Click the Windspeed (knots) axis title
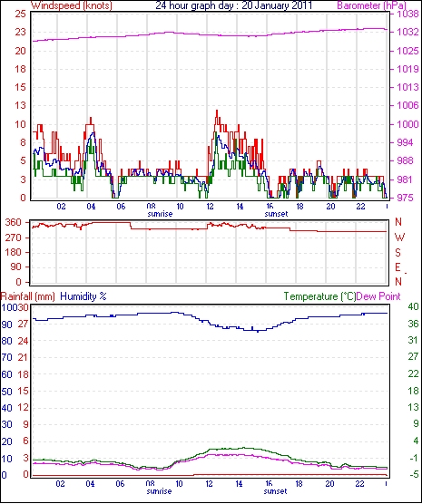The height and width of the screenshot is (504, 422). (x=72, y=5)
